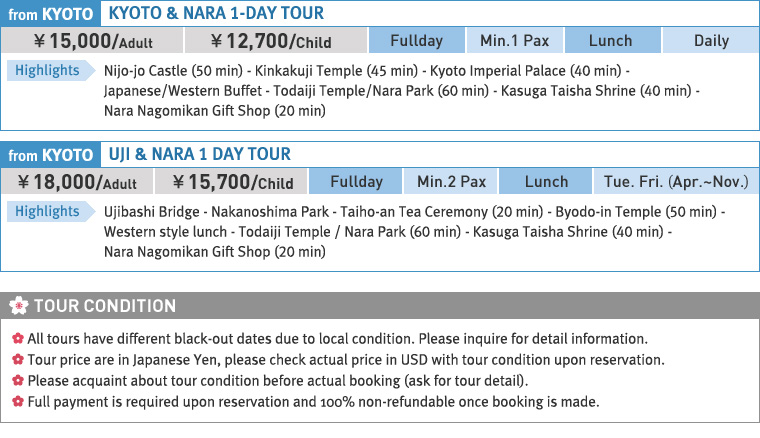This screenshot has width=760, height=438.
Task: Click the flower bullet before 'Full payment is required'
Action: [17, 402]
